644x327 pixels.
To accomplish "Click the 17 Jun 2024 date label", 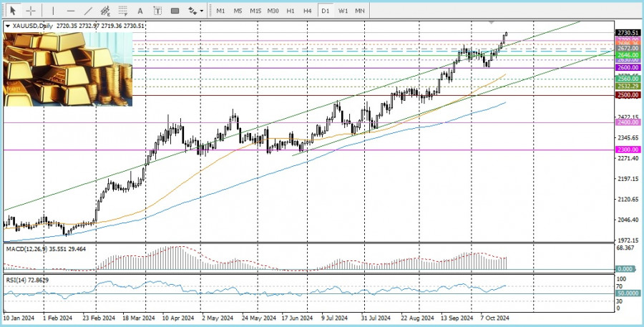I will 296,318.
